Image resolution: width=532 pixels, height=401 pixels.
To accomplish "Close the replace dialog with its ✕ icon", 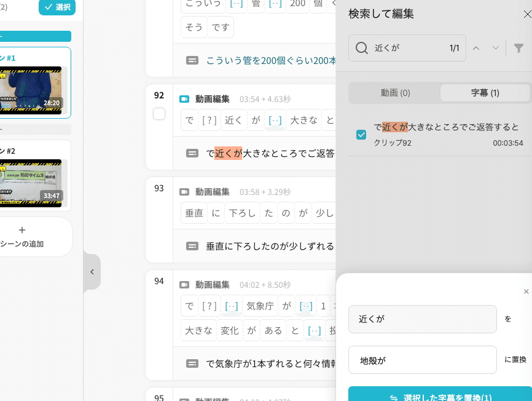I will point(526,291).
